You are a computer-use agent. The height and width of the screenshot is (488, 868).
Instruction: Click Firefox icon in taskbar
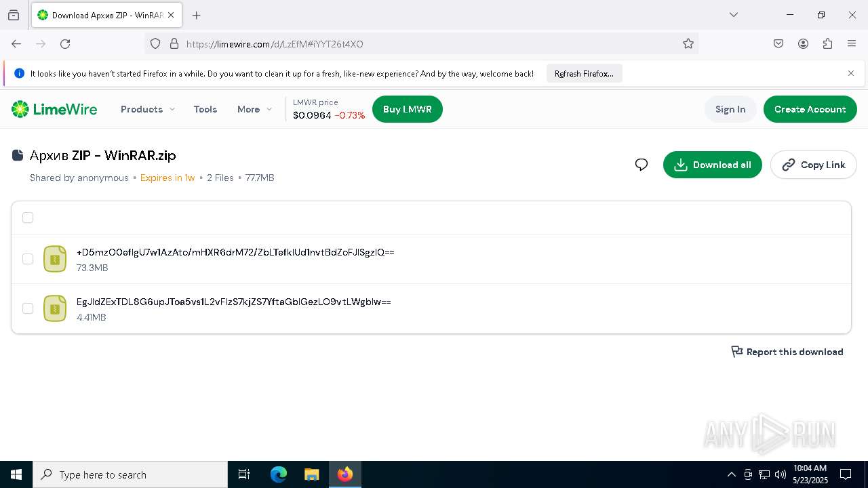(345, 474)
